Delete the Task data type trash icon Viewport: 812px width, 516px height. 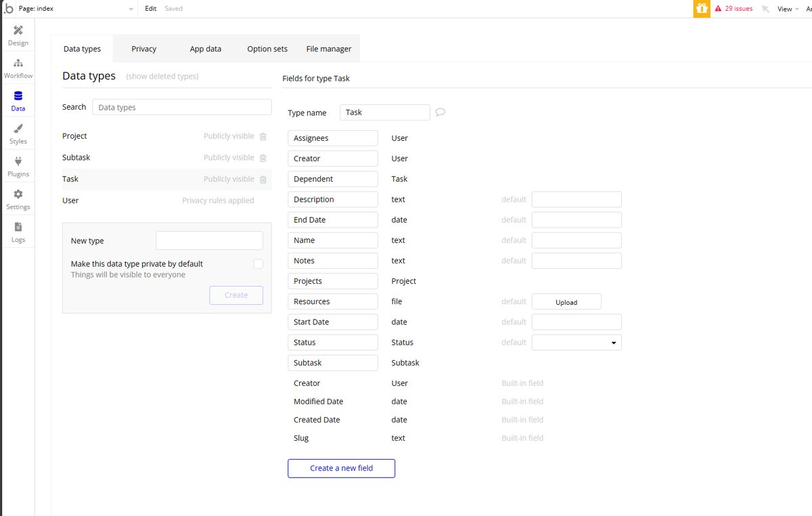point(263,179)
